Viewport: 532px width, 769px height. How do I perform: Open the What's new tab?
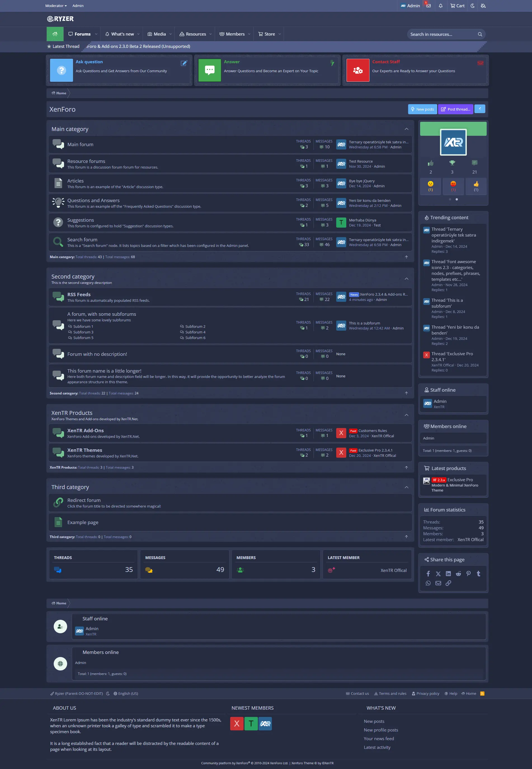[119, 34]
